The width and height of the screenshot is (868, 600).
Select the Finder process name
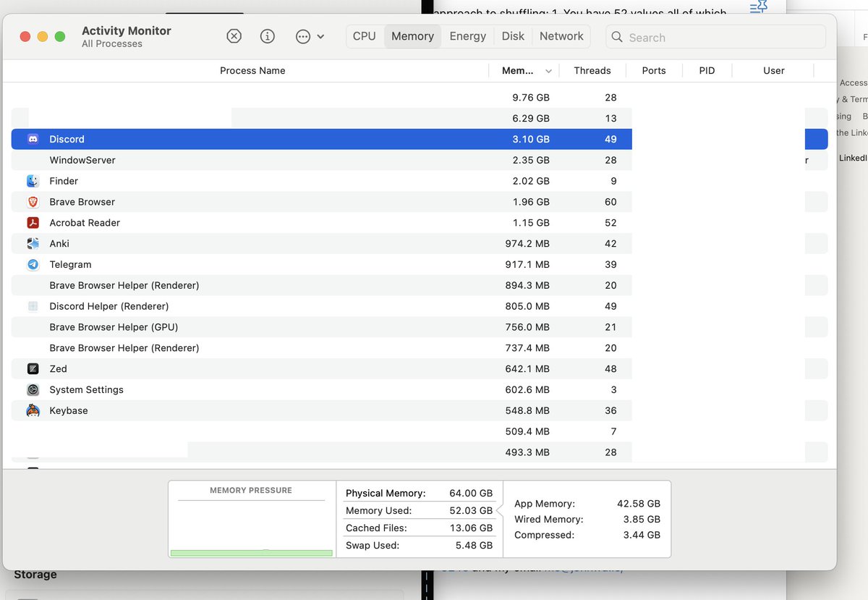(x=64, y=181)
